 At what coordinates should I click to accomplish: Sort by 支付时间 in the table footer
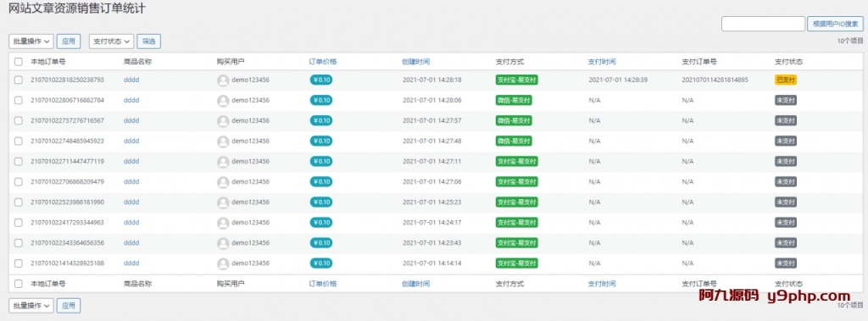[x=602, y=284]
